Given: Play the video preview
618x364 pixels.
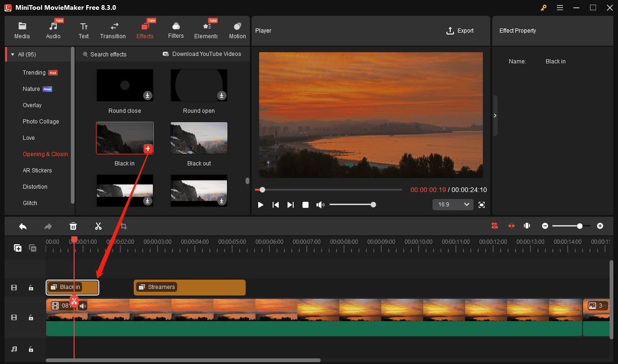Looking at the screenshot, I should (261, 205).
